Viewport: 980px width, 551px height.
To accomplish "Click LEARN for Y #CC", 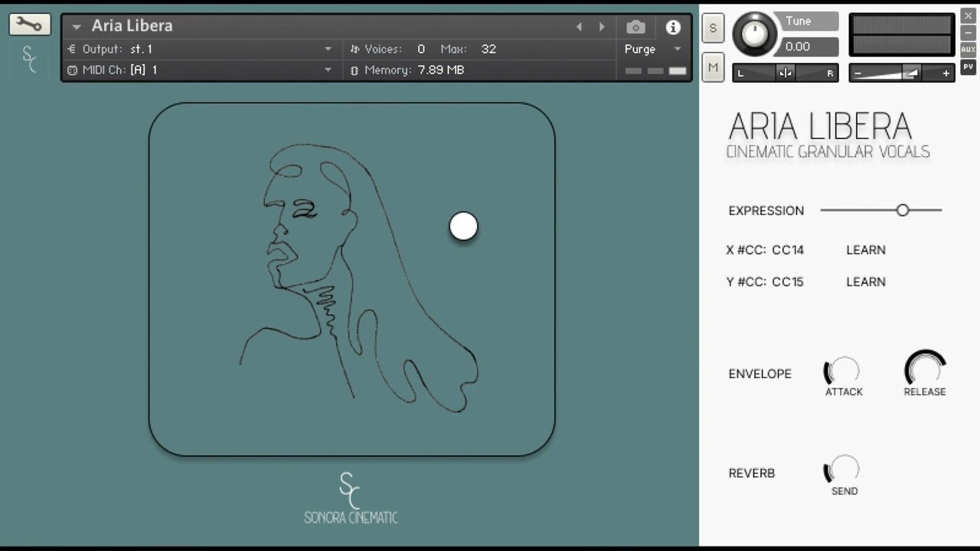I will point(866,282).
